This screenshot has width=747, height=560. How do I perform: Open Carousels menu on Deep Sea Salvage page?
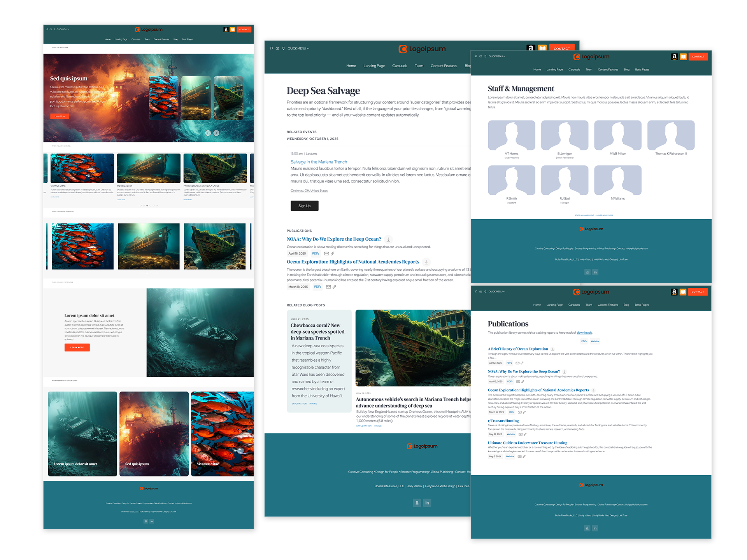point(400,66)
